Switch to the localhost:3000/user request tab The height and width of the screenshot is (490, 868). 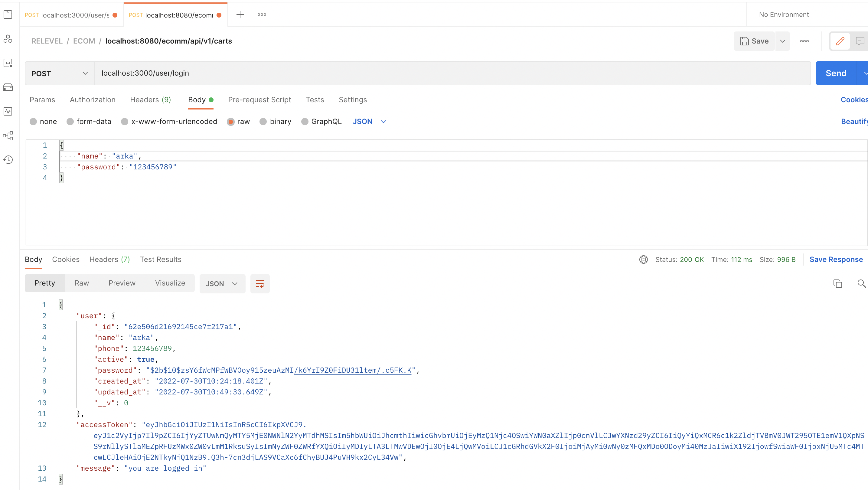(71, 15)
